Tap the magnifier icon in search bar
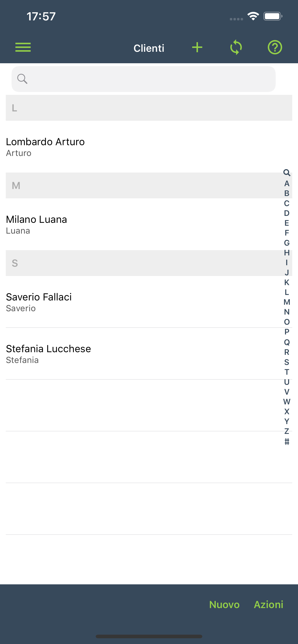 (x=22, y=79)
